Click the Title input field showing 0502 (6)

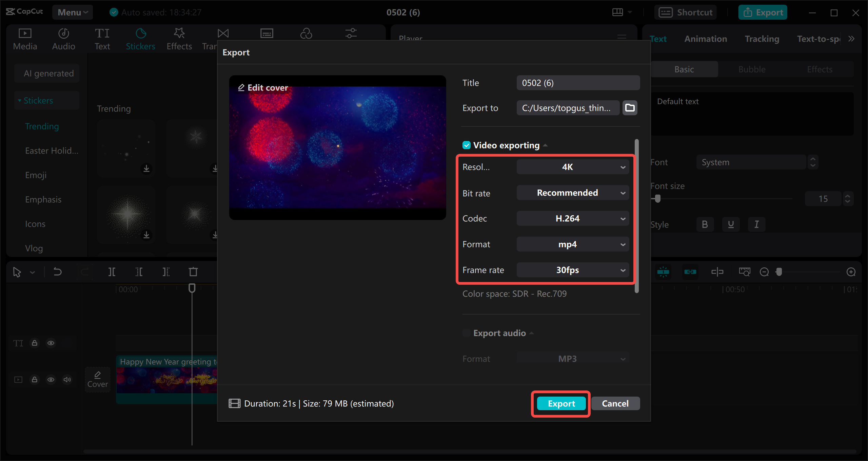pos(578,82)
